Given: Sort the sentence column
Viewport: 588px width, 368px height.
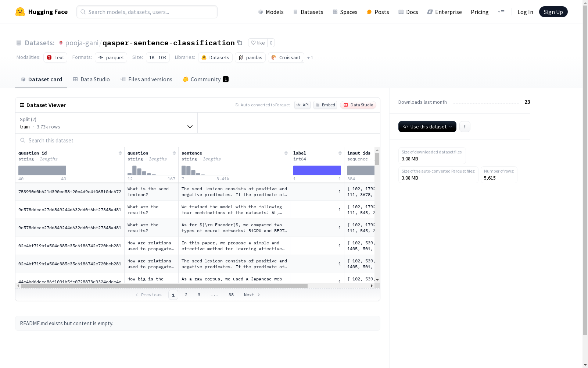Looking at the screenshot, I should [286, 153].
